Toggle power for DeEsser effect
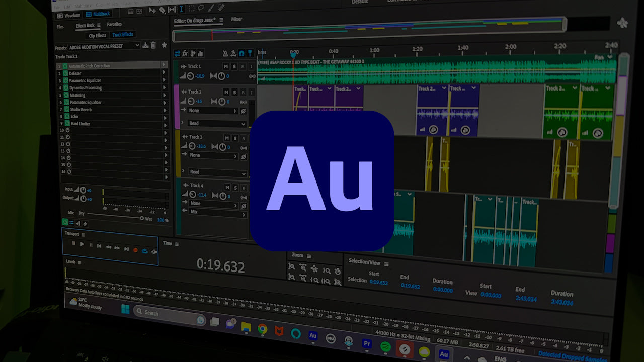The height and width of the screenshot is (362, 644). [65, 73]
